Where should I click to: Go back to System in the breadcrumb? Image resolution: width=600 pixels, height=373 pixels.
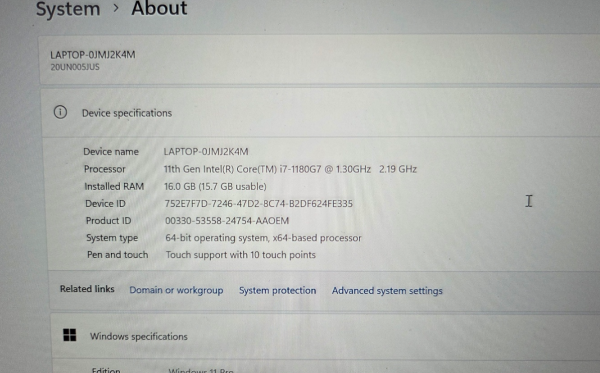[x=68, y=8]
